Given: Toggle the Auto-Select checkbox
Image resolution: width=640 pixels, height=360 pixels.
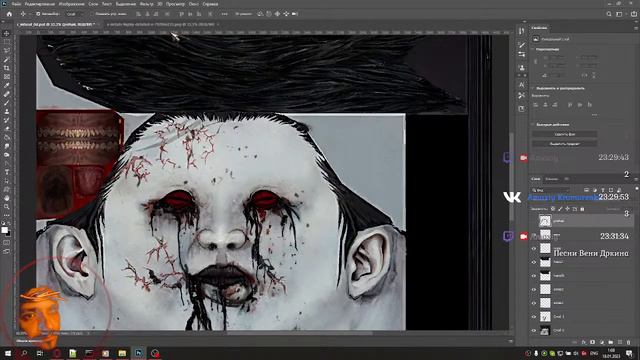Looking at the screenshot, I should (x=38, y=14).
